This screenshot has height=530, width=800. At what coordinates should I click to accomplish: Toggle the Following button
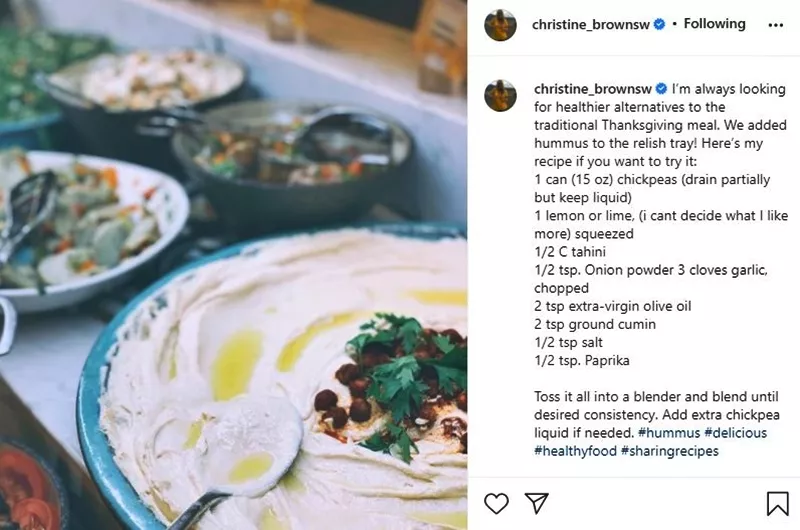pyautogui.click(x=715, y=24)
